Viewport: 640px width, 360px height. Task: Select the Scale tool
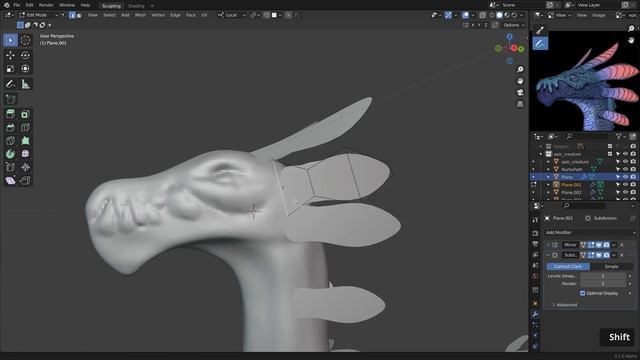[11, 69]
